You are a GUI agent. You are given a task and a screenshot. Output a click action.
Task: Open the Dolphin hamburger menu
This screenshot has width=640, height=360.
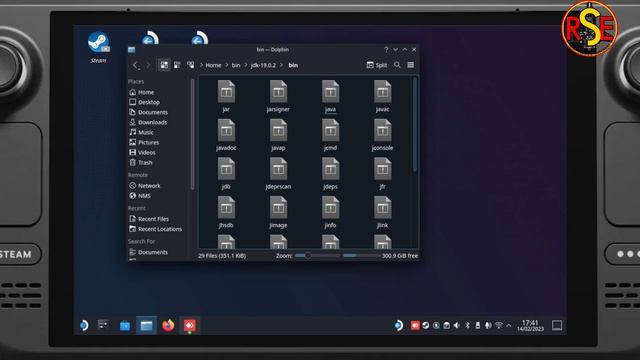tap(411, 65)
